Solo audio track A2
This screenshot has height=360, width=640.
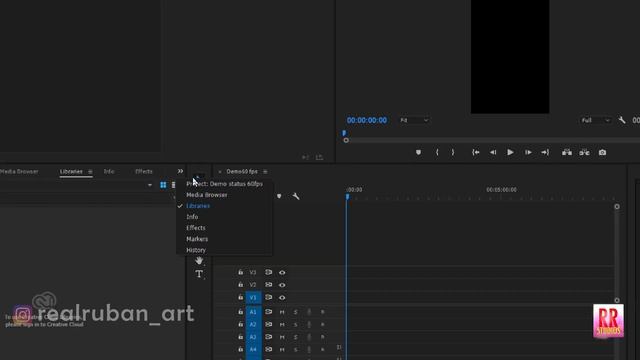click(x=296, y=325)
